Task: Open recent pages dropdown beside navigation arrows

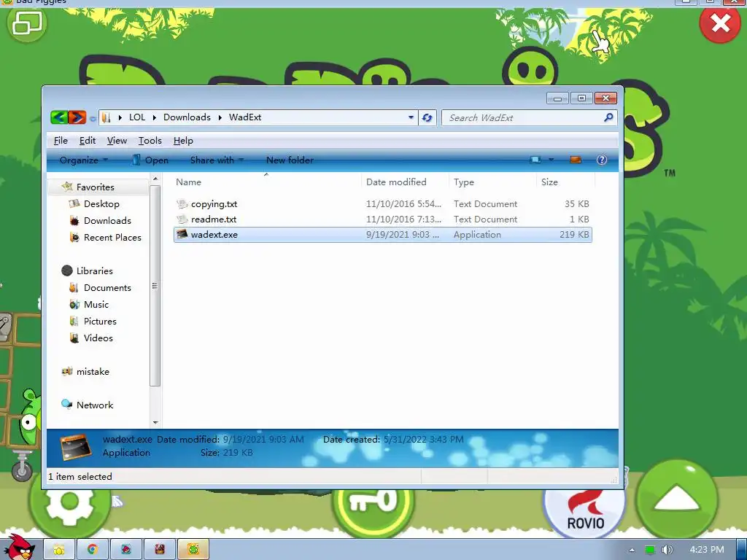Action: tap(93, 118)
